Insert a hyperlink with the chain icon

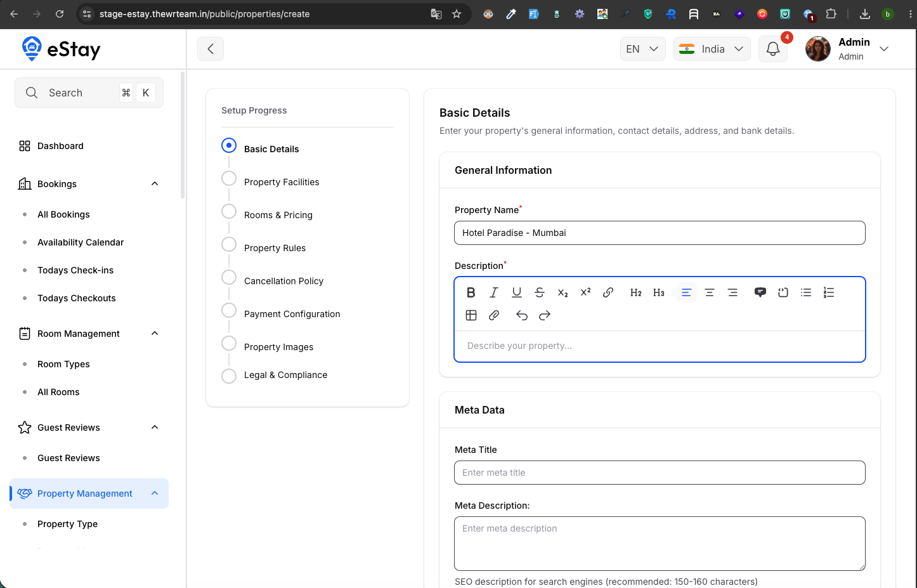608,292
